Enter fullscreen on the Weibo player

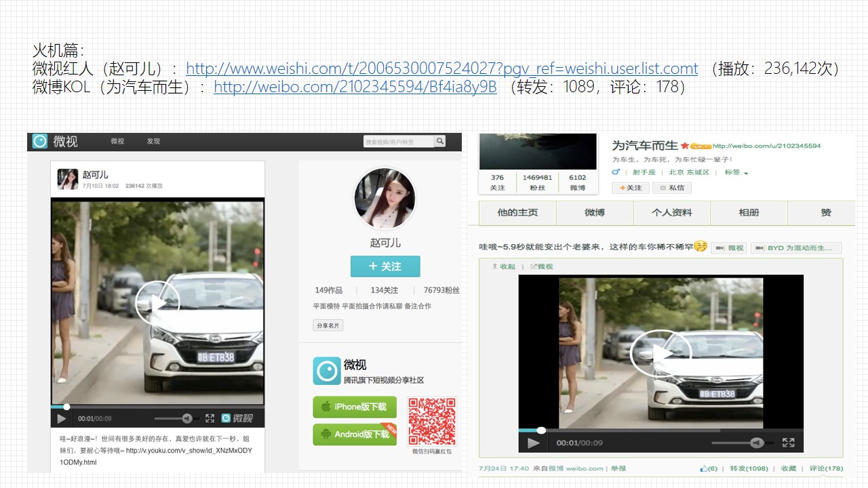click(x=788, y=443)
